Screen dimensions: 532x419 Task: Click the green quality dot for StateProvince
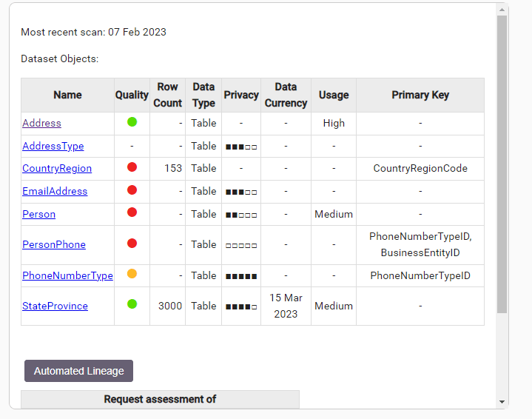coord(132,304)
